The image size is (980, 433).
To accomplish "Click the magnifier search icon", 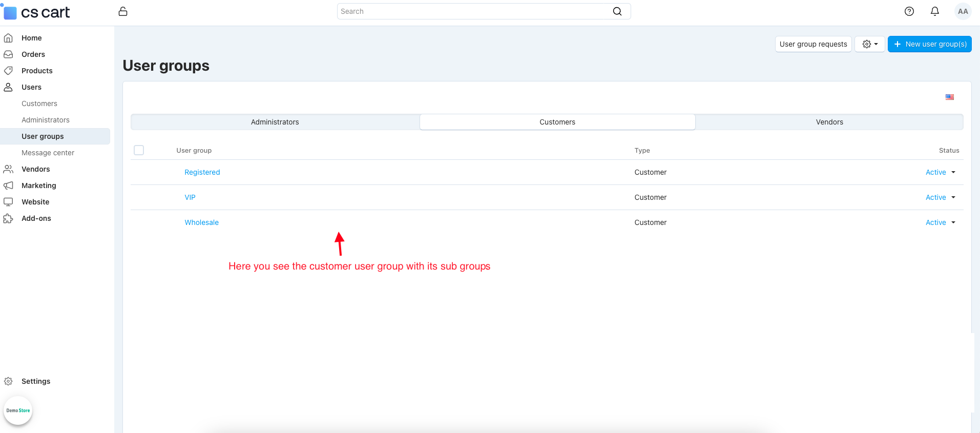I will 617,11.
